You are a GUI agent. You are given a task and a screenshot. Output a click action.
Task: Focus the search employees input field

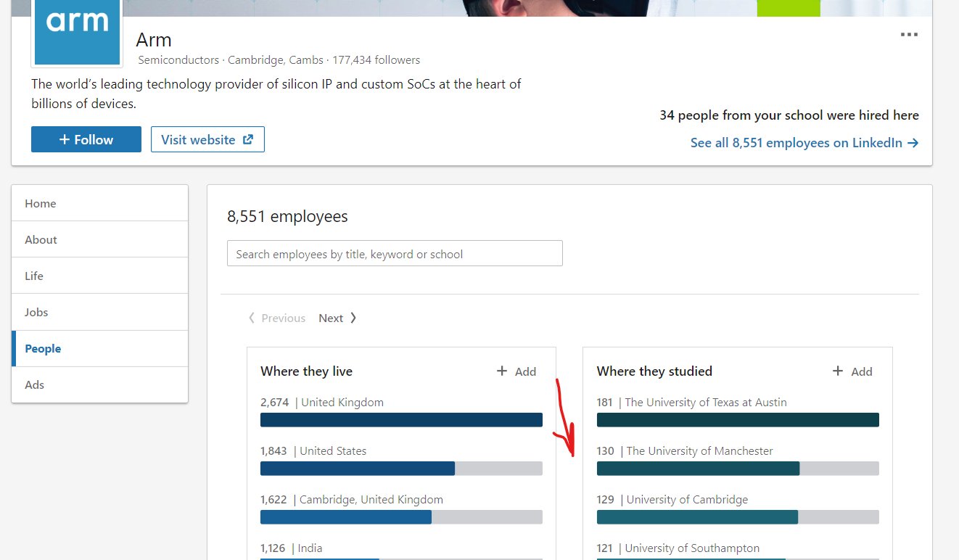click(x=395, y=253)
